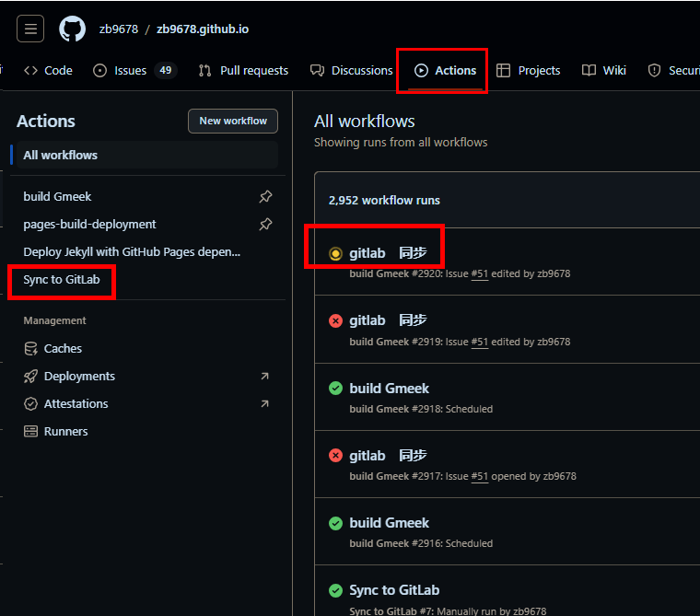Click the Management section label
This screenshot has width=700, height=616.
pyautogui.click(x=55, y=320)
